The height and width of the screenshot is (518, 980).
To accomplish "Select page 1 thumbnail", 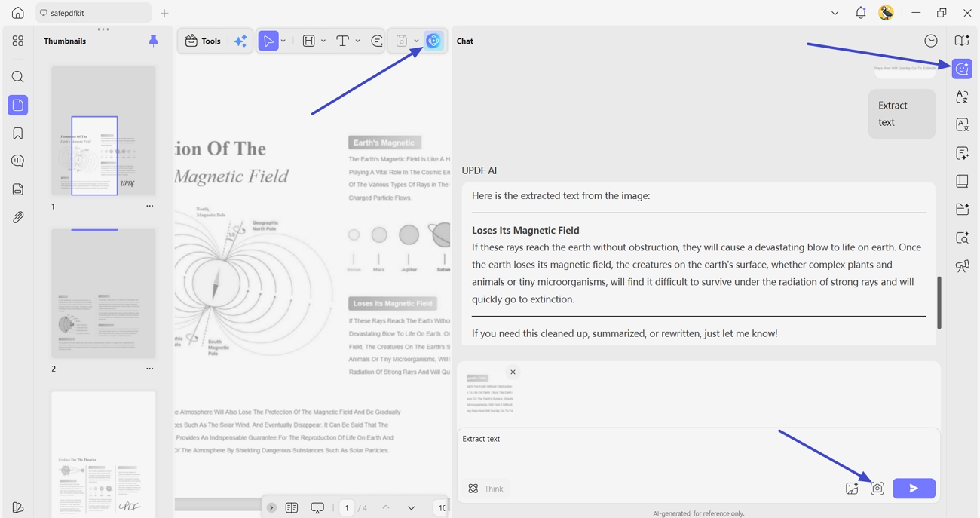I will [x=103, y=130].
